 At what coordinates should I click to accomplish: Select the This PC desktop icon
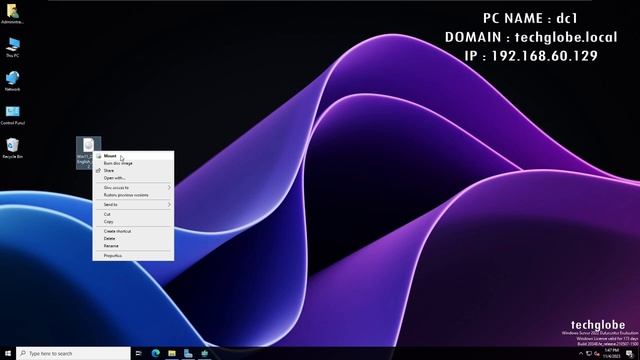pyautogui.click(x=13, y=47)
